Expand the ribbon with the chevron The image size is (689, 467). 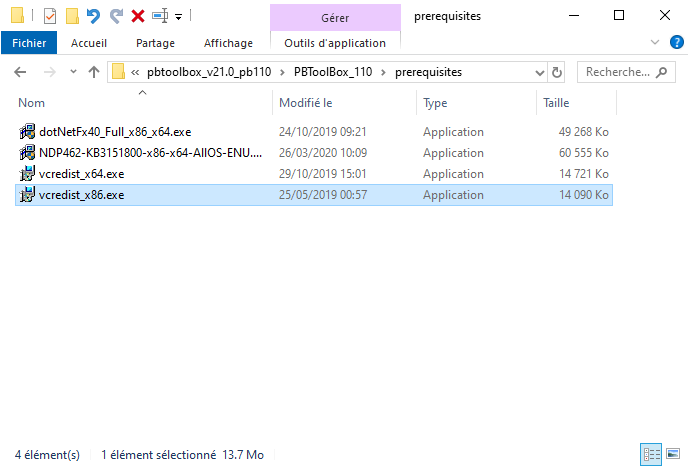[x=655, y=43]
